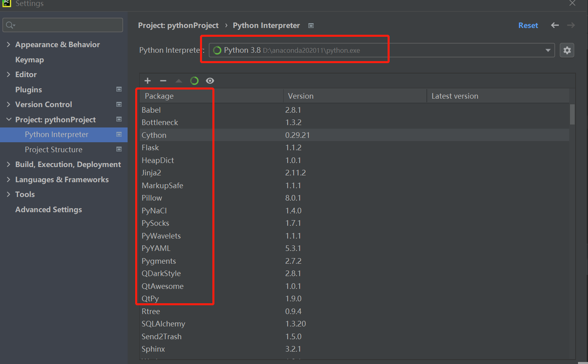Click Project: pythonProject in the breadcrumb
The height and width of the screenshot is (364, 588).
click(x=178, y=26)
